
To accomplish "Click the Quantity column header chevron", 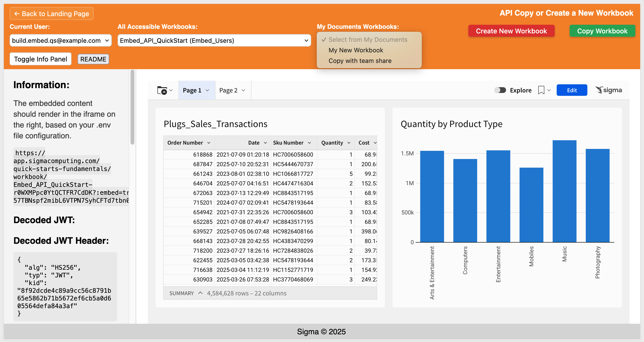I will click(349, 143).
